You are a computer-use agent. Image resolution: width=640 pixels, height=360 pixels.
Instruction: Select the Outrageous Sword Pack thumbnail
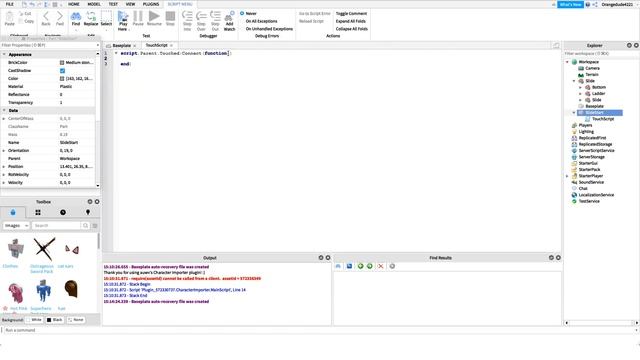tap(44, 249)
